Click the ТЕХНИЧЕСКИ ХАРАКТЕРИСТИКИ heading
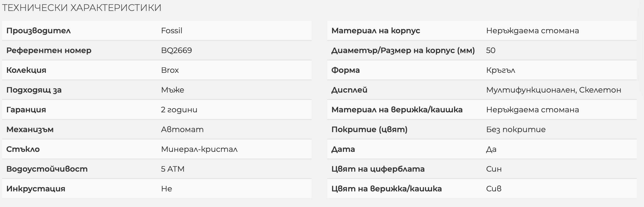644x207 pixels. click(x=81, y=8)
